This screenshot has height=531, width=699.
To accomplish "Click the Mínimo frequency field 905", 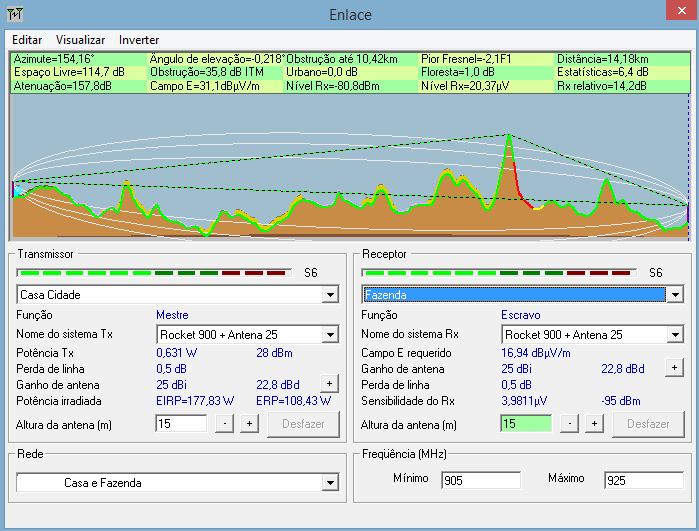I will coord(481,481).
